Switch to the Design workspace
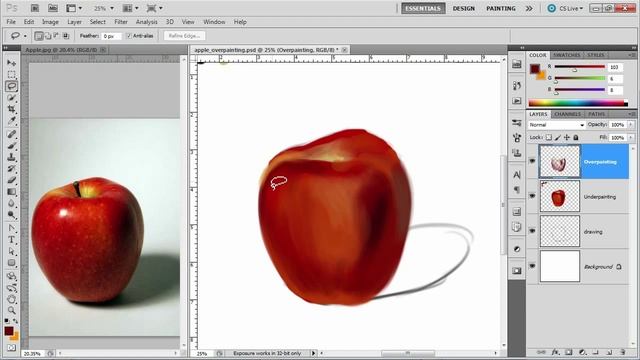 (464, 8)
